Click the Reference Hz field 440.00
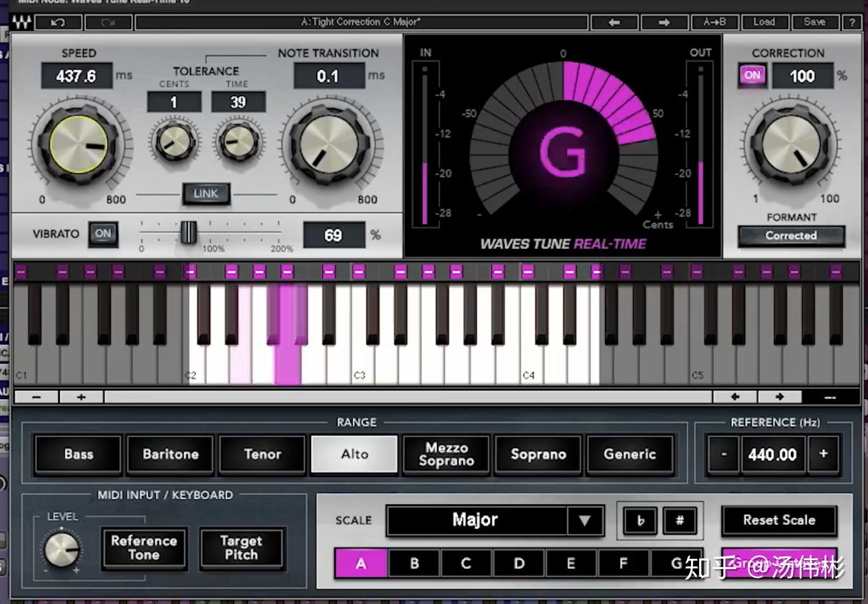This screenshot has height=604, width=868. click(773, 454)
